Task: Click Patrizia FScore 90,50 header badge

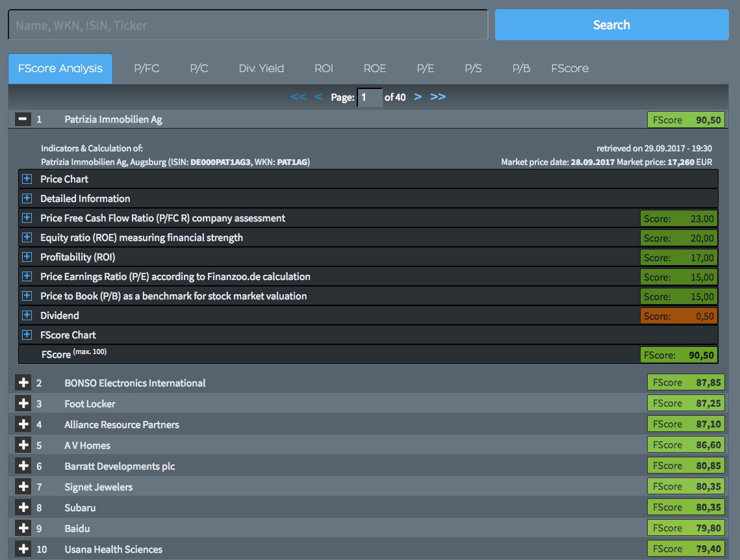Action: click(685, 120)
